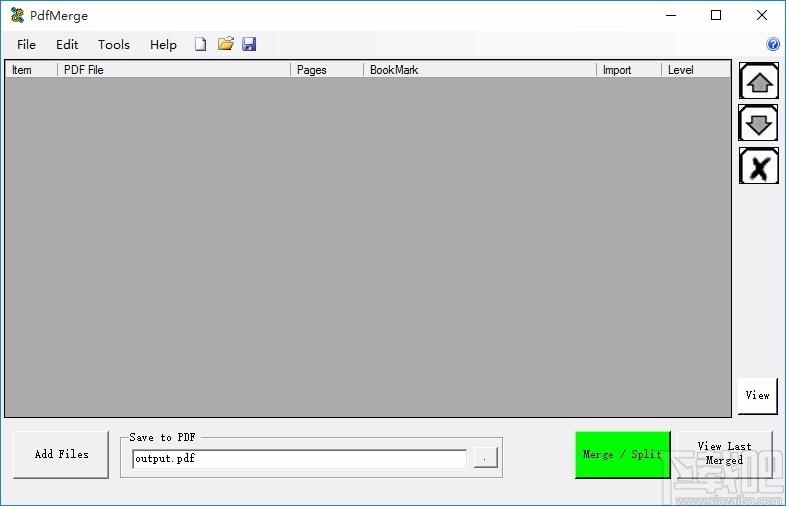The height and width of the screenshot is (506, 786).
Task: Maximize the PdfMerge window
Action: coord(716,15)
